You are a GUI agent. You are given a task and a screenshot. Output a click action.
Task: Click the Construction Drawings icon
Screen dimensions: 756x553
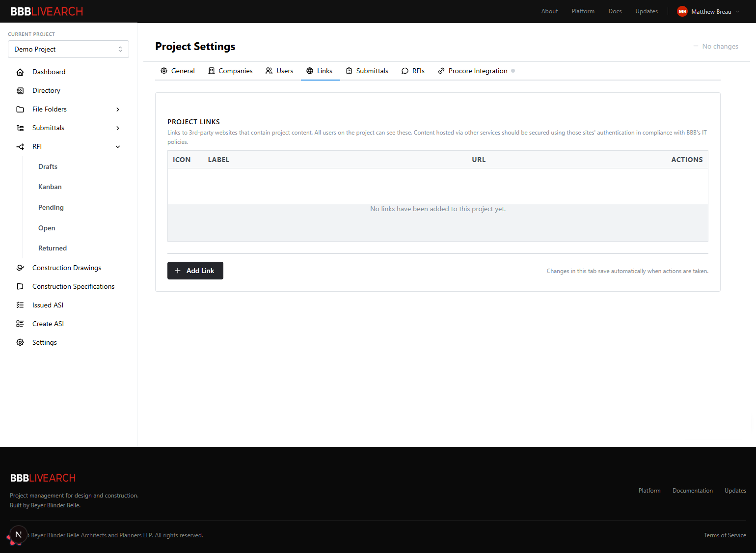[20, 268]
